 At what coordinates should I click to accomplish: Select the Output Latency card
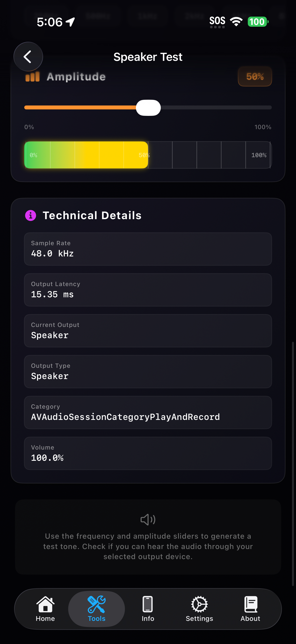[148, 290]
